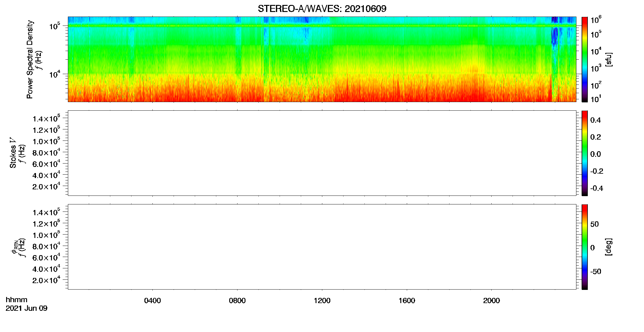Click the 0.4 Stokes V colorbar value
Viewport: 644px width, 332px height.
click(595, 120)
